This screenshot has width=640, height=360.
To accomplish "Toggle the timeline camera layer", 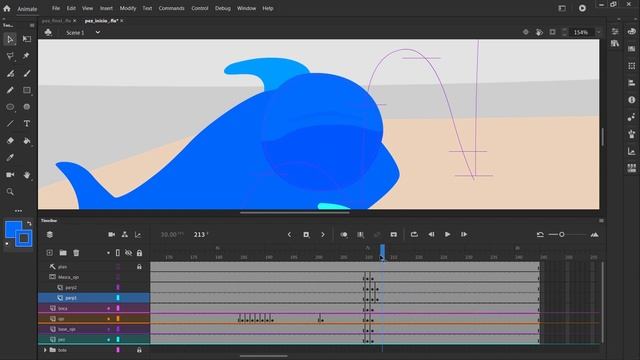I will click(111, 235).
